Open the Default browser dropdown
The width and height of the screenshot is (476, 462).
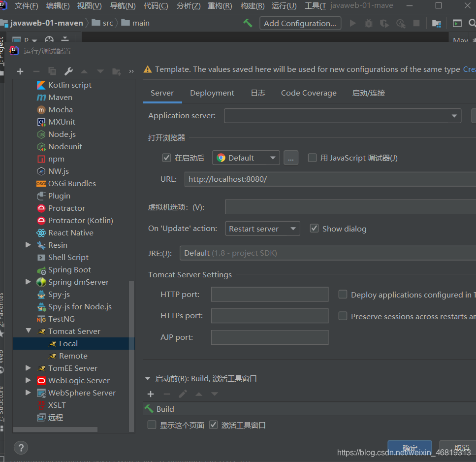(246, 158)
